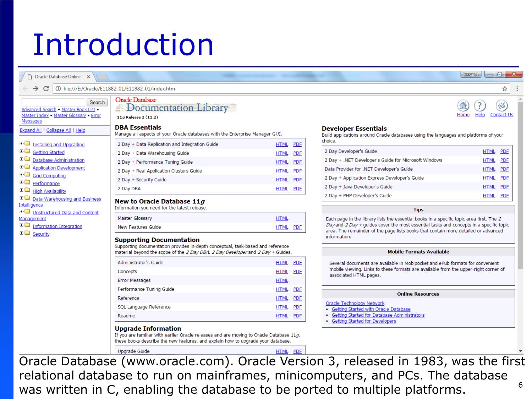Expand the Performance tree node
The width and height of the screenshot is (532, 399).
click(x=21, y=182)
